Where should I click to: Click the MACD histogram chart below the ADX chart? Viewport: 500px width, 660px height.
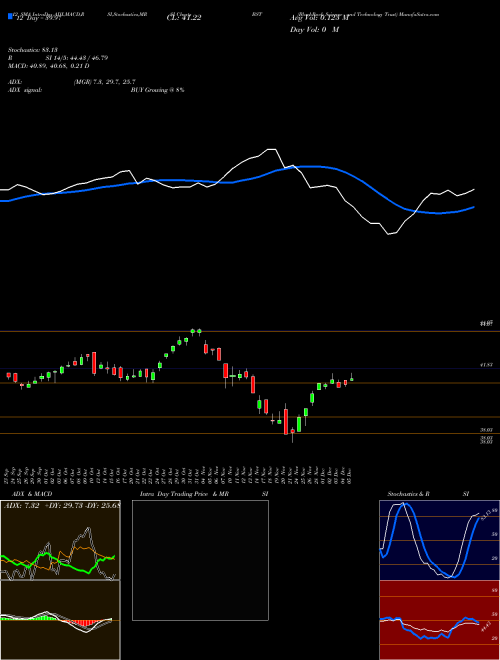pyautogui.click(x=60, y=620)
